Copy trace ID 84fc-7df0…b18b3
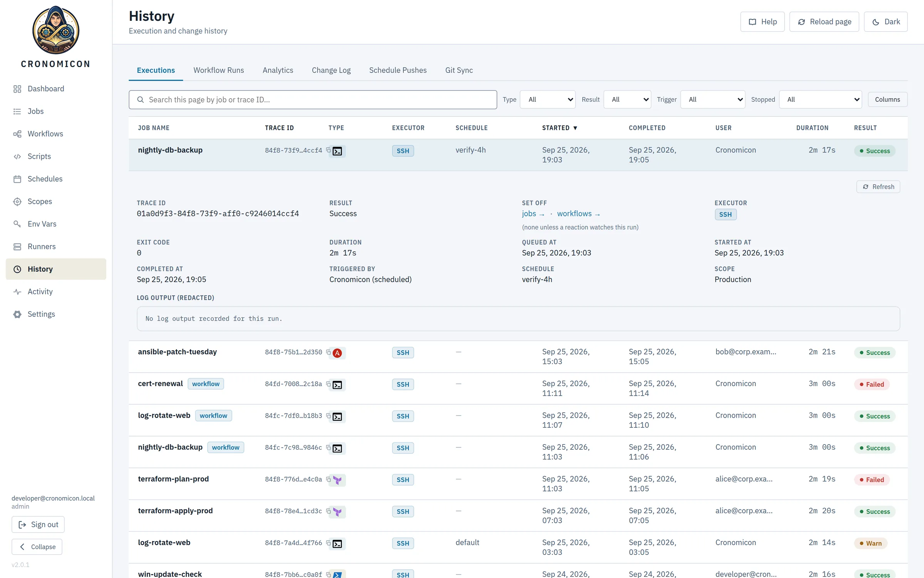Image resolution: width=924 pixels, height=578 pixels. (328, 416)
